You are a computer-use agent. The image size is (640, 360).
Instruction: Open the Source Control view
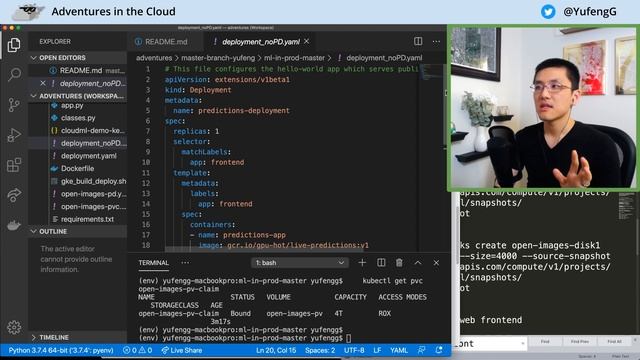pyautogui.click(x=14, y=105)
